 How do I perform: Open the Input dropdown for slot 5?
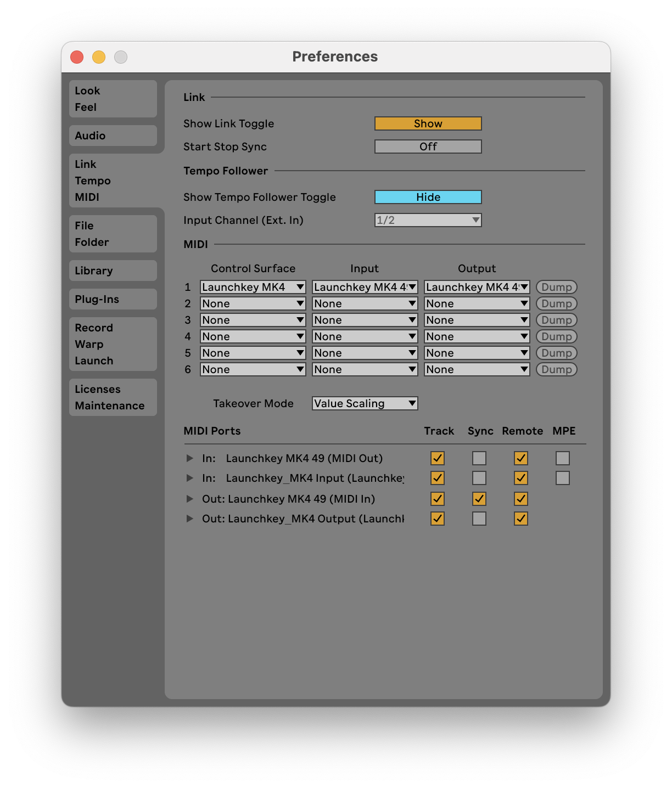(x=365, y=353)
